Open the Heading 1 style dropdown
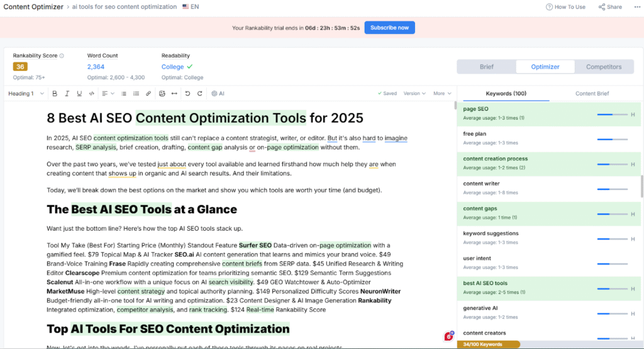 tap(26, 94)
